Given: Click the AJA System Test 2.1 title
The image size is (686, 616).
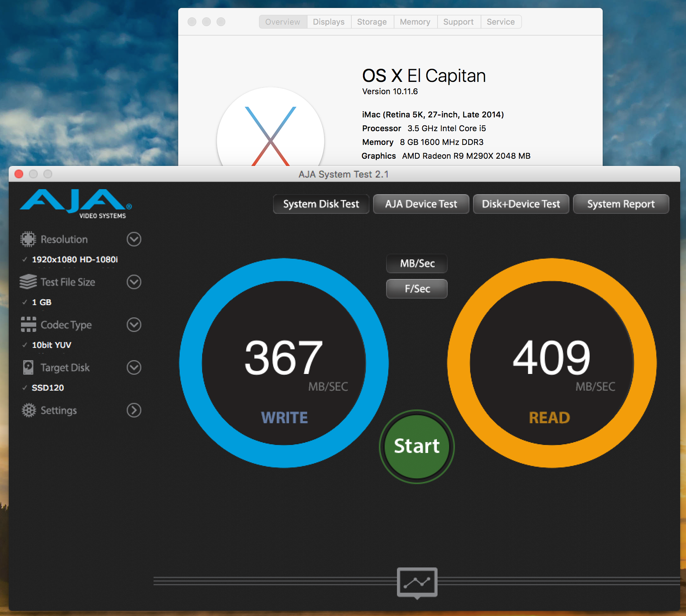Looking at the screenshot, I should (343, 174).
